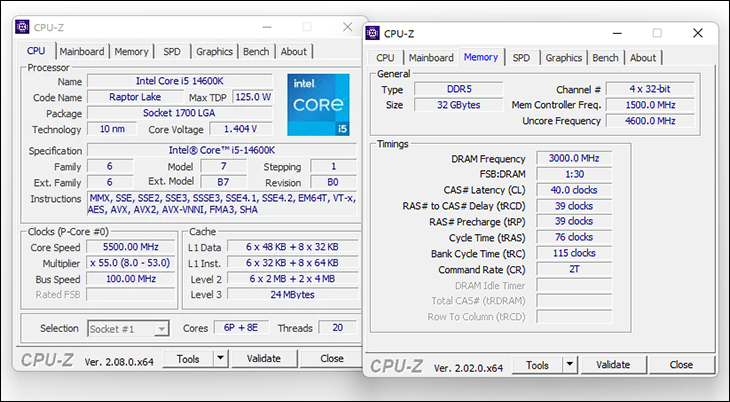The width and height of the screenshot is (730, 402).
Task: Click the Intel Core i5 logo badge
Action: click(318, 104)
